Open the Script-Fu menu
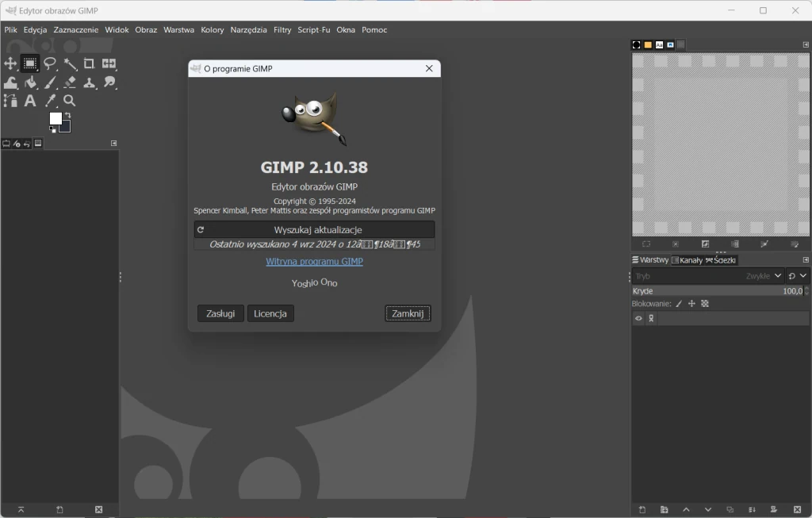 [x=314, y=30]
